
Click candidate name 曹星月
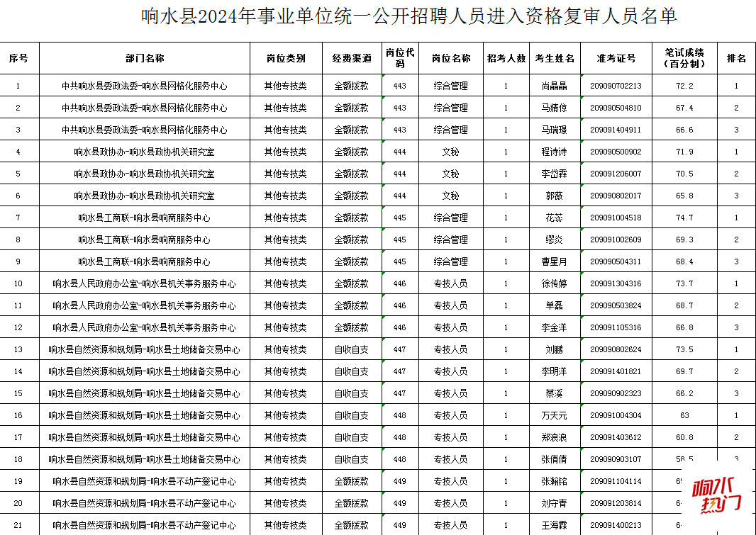click(555, 262)
